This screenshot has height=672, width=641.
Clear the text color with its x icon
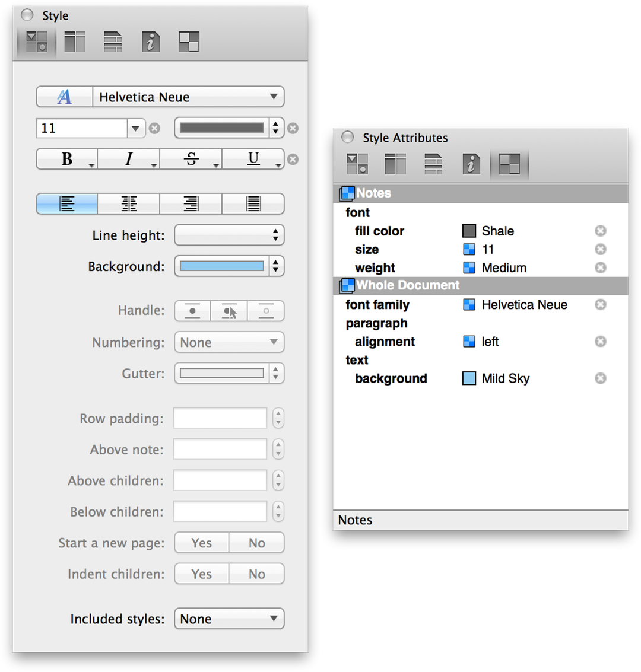293,128
